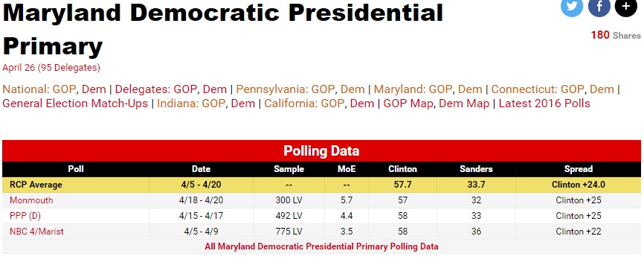Click Dem link next to California
Screen dimensions: 644x277
coord(362,104)
